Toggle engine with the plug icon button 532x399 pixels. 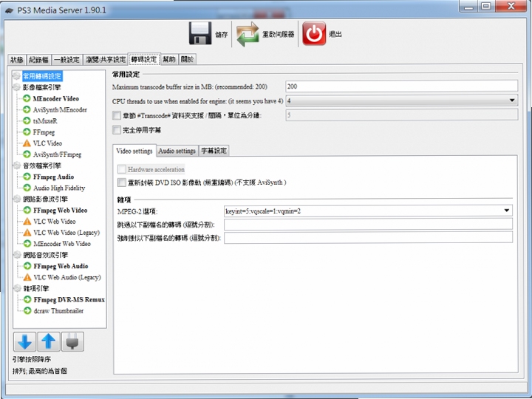click(72, 341)
